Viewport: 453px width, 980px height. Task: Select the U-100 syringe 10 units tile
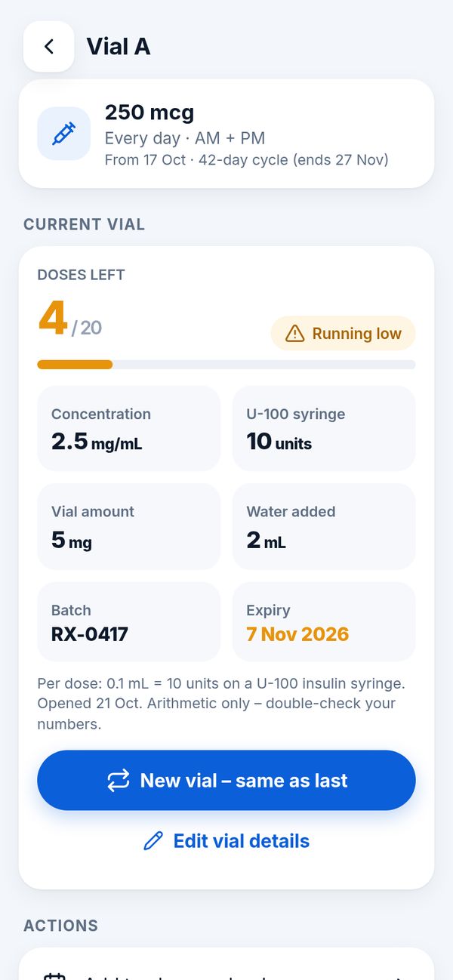click(324, 428)
